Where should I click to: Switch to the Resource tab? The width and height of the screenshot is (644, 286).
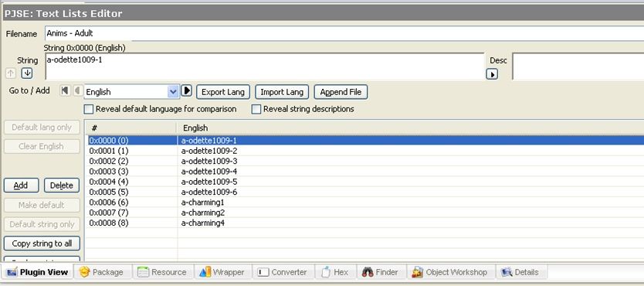[162, 272]
